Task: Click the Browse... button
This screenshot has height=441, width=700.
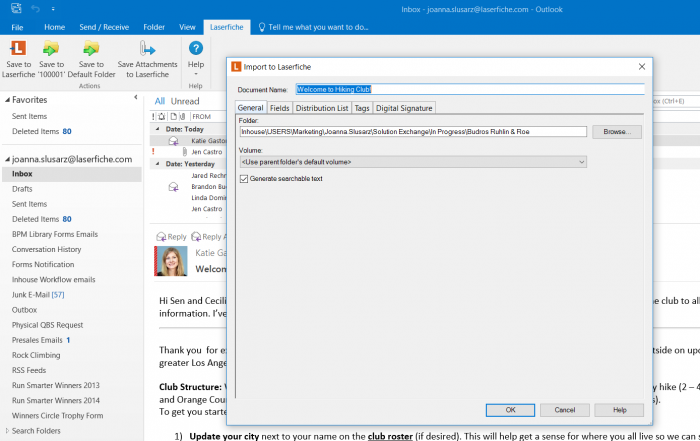Action: (x=616, y=132)
